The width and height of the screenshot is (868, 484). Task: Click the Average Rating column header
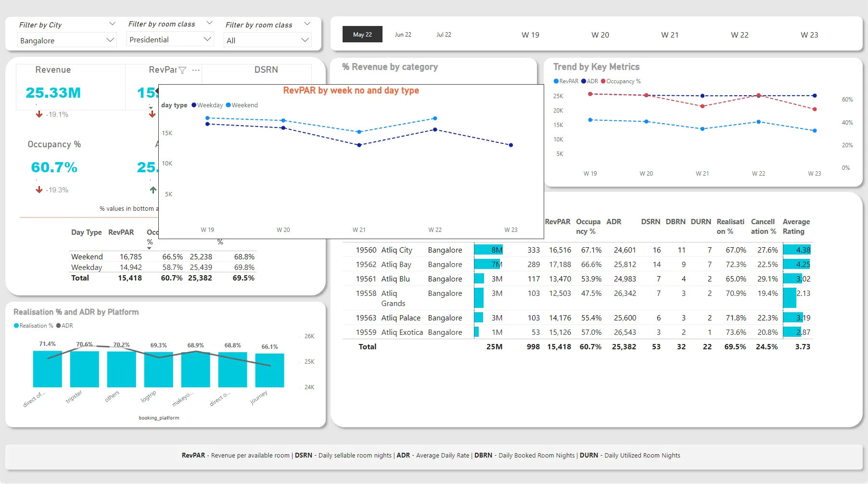[796, 226]
